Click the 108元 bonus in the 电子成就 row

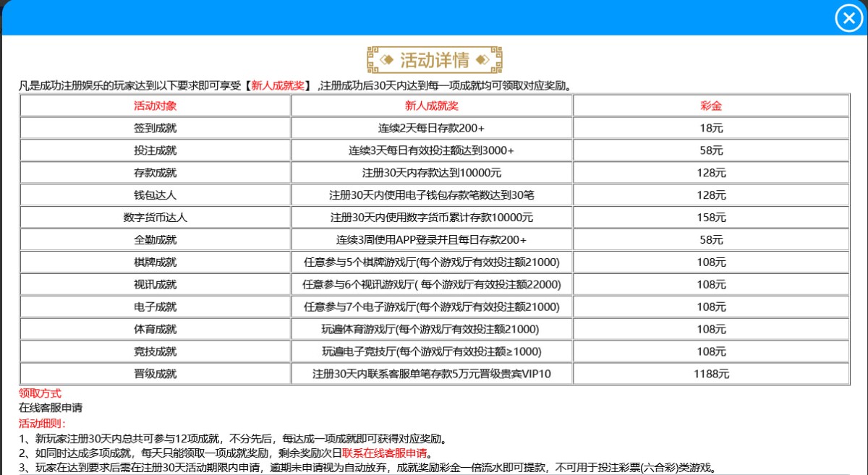point(711,307)
